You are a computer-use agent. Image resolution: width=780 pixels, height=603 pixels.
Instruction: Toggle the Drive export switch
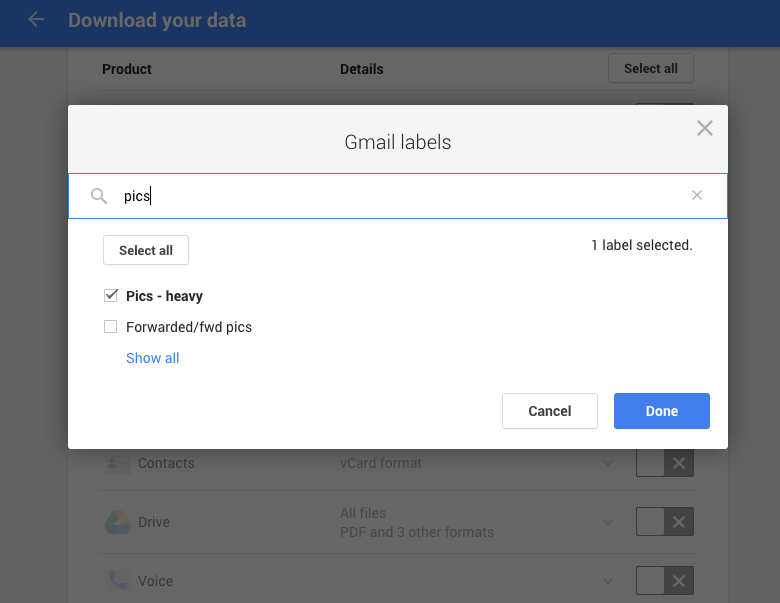click(x=664, y=522)
